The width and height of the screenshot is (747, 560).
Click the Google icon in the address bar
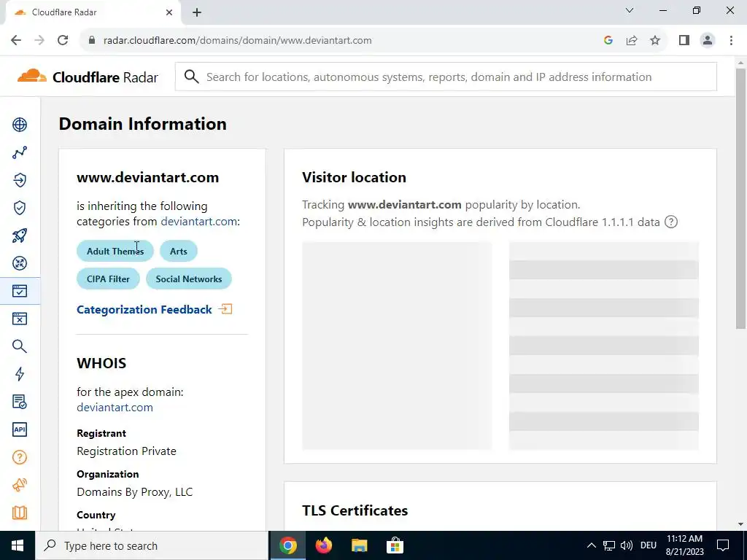608,41
